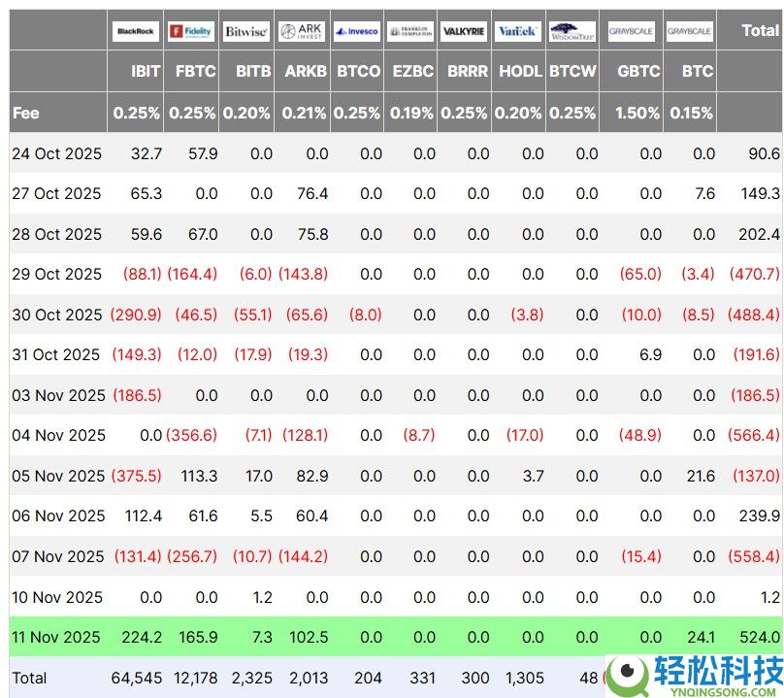This screenshot has height=698, width=784.
Task: Select the 28 Oct 2025 date cell
Action: click(57, 234)
